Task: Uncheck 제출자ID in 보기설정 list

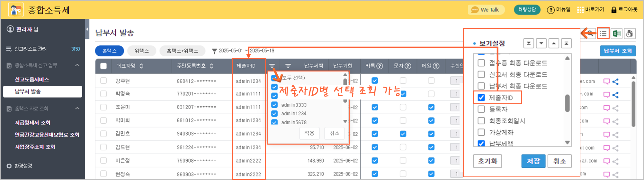Action: coord(481,98)
